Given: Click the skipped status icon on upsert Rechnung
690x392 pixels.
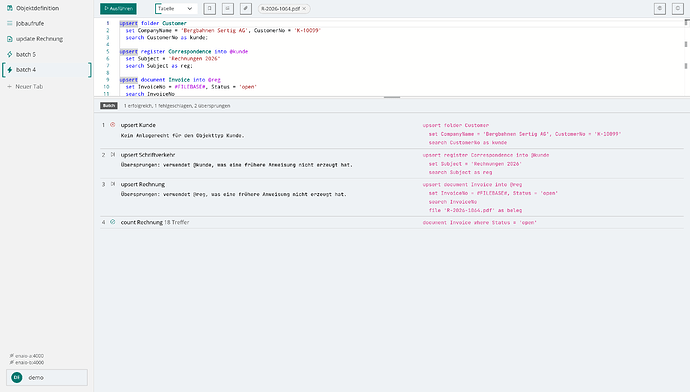Looking at the screenshot, I should (x=113, y=184).
